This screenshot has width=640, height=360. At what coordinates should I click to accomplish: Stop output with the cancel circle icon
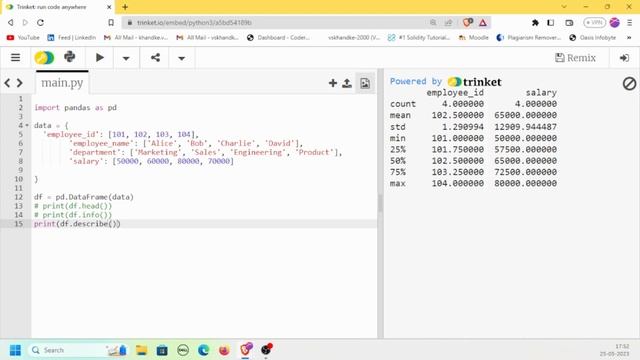tap(629, 84)
